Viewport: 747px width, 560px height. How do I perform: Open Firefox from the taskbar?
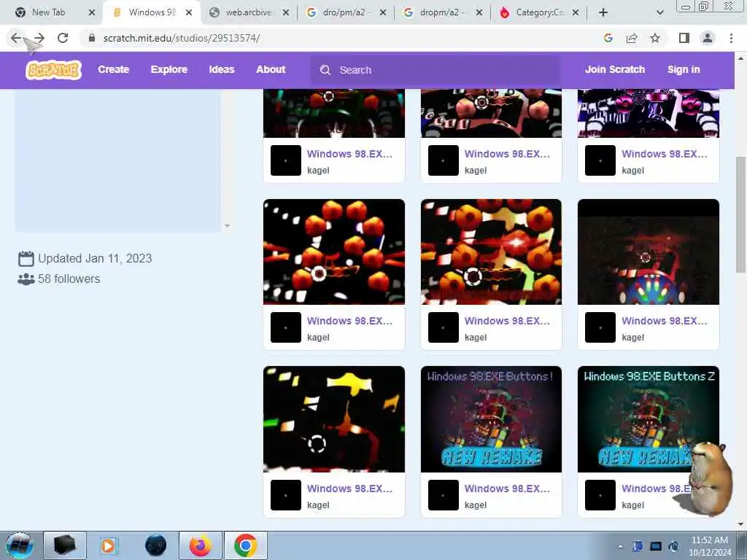(200, 545)
